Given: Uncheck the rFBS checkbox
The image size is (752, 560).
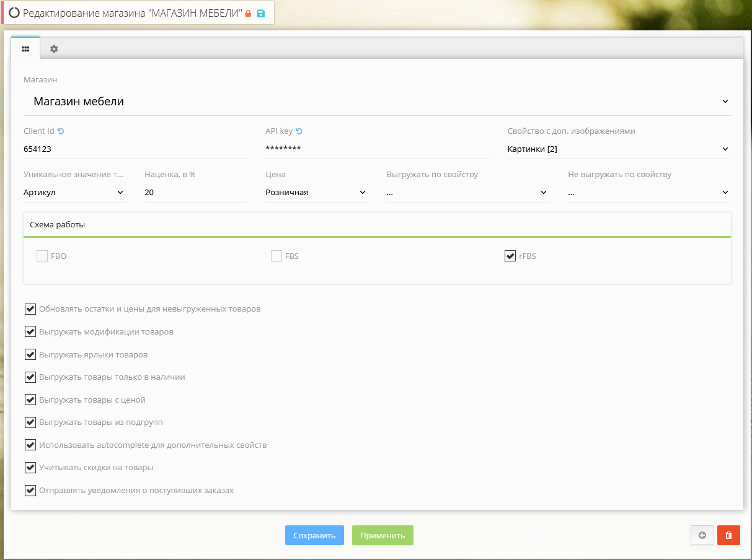Looking at the screenshot, I should [x=510, y=256].
